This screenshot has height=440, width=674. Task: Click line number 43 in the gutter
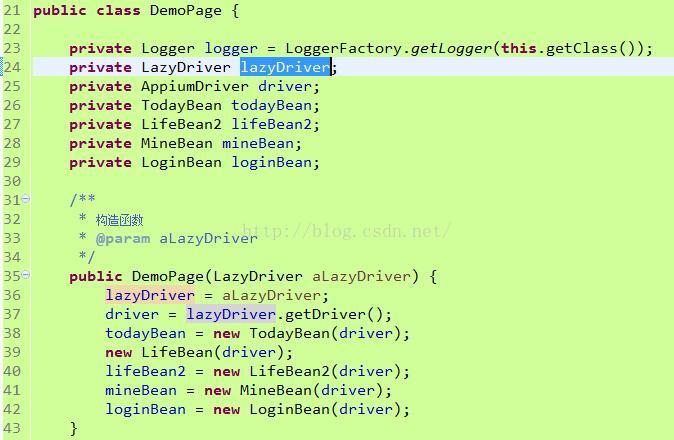pyautogui.click(x=12, y=428)
